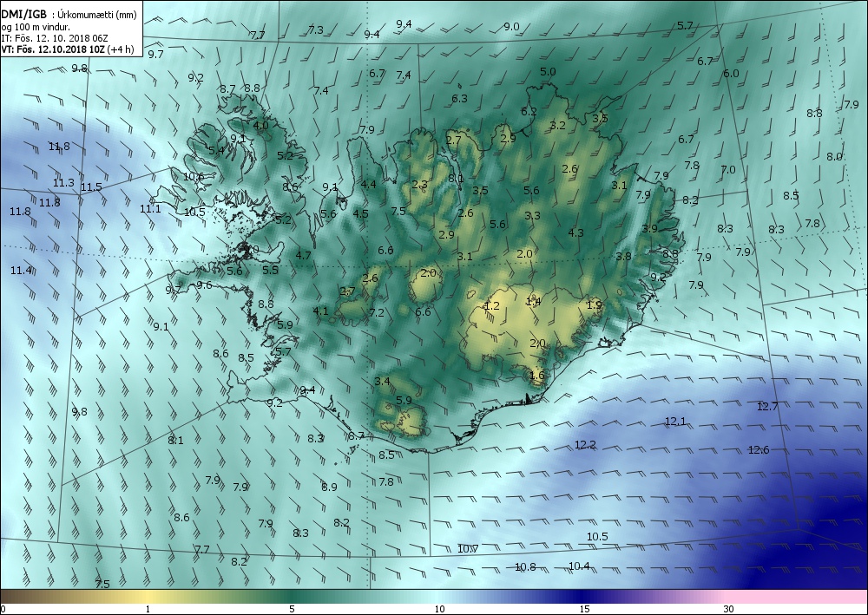868x615 pixels.
Task: Click the value '1.9' in the east
Action: 594,304
